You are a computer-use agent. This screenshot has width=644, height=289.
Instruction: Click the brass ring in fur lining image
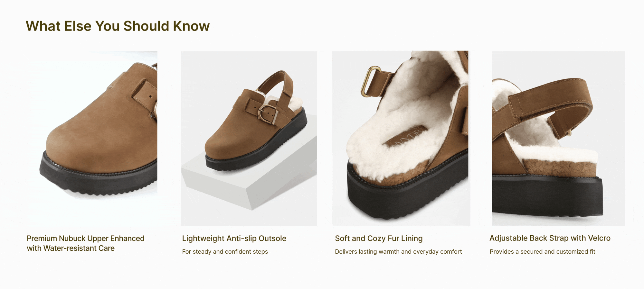pyautogui.click(x=371, y=81)
